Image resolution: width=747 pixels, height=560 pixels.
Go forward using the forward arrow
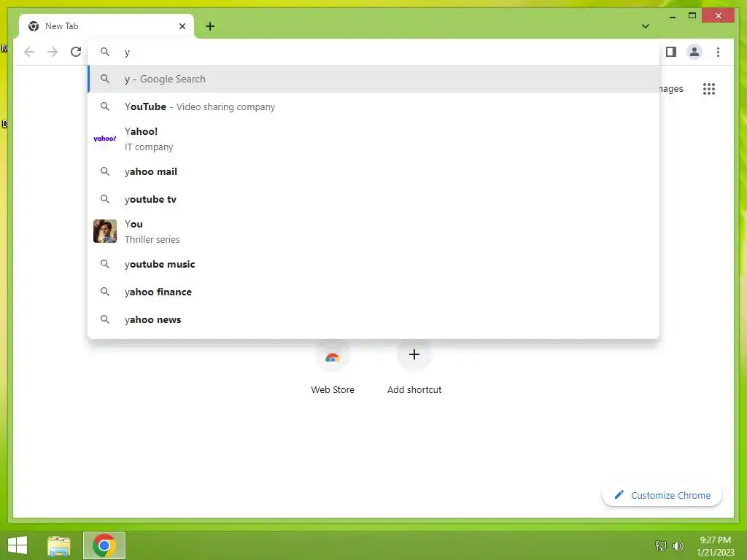[x=53, y=52]
